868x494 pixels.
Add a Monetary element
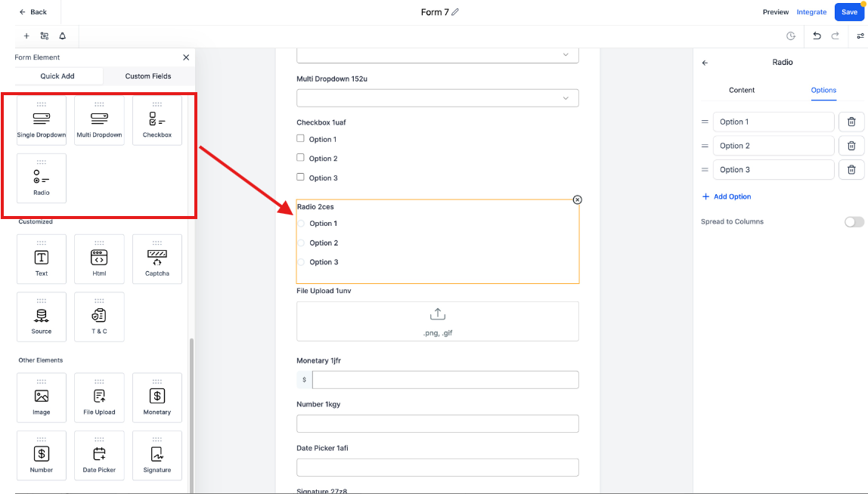[157, 398]
